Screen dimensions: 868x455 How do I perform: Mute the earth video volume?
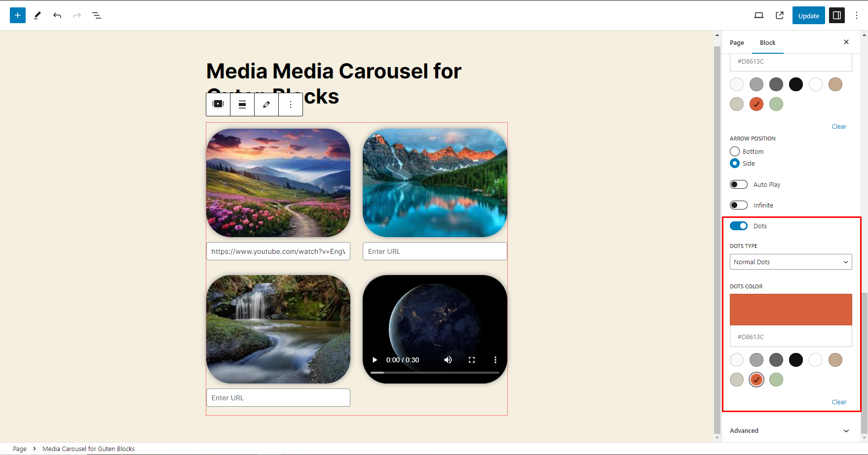tap(448, 360)
